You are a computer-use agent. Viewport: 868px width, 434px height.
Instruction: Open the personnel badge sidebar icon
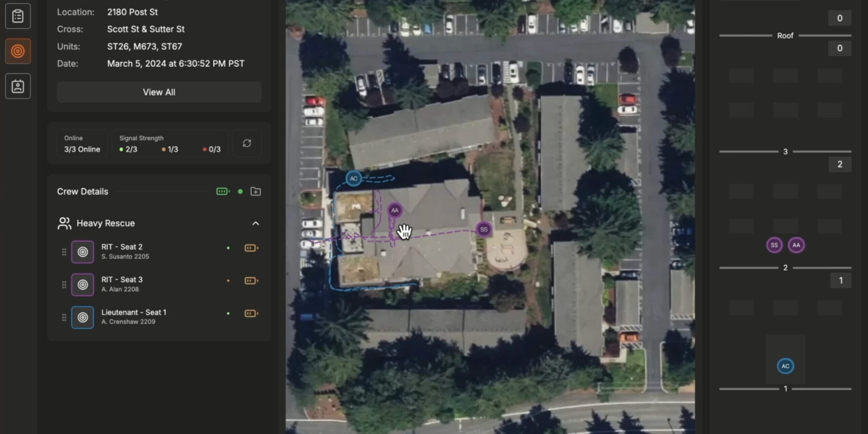tap(18, 86)
